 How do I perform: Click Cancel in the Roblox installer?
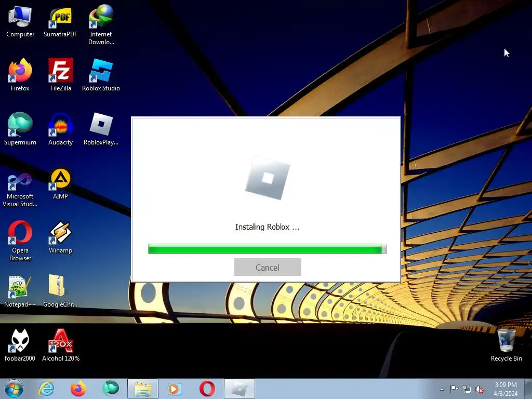(268, 268)
